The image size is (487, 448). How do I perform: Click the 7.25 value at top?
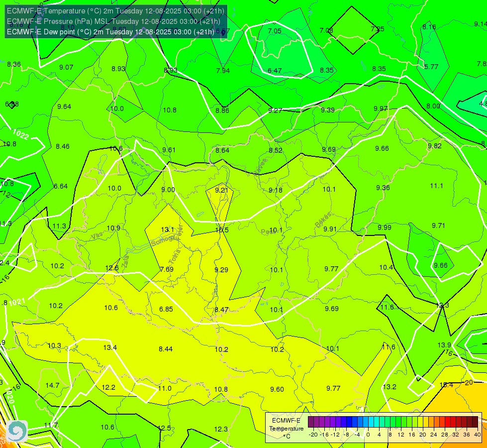(378, 29)
